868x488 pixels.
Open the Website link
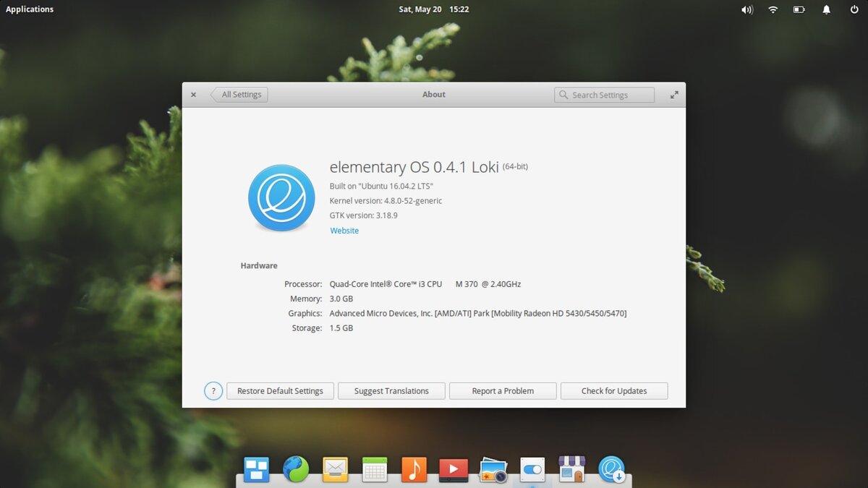344,231
